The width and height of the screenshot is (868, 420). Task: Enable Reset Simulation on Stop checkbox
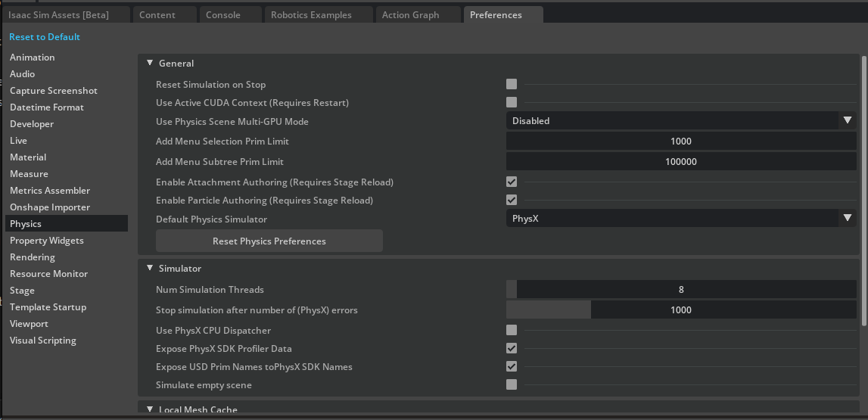512,85
